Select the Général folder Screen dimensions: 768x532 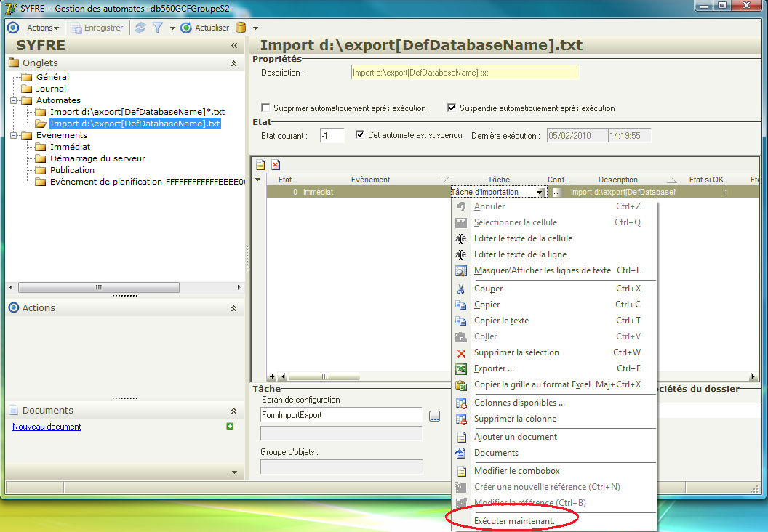tap(52, 77)
